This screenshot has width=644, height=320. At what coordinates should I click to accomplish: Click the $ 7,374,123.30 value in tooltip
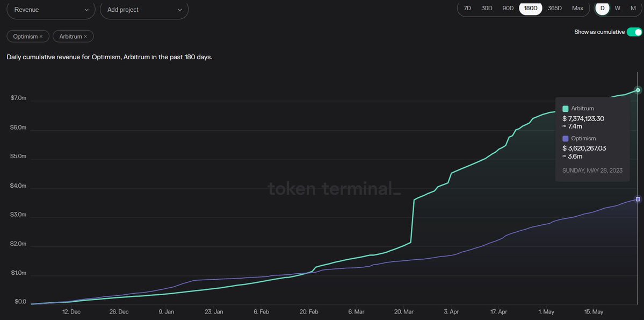[x=583, y=118]
